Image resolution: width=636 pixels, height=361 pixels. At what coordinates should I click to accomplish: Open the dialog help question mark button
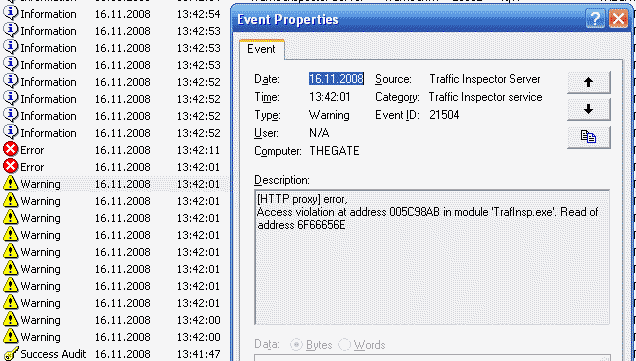[595, 19]
